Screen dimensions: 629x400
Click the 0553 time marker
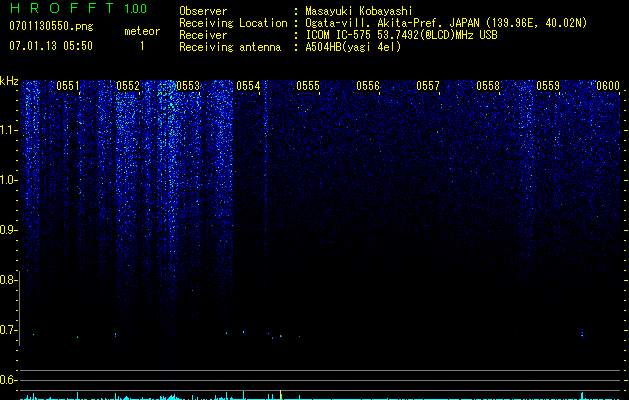point(188,86)
